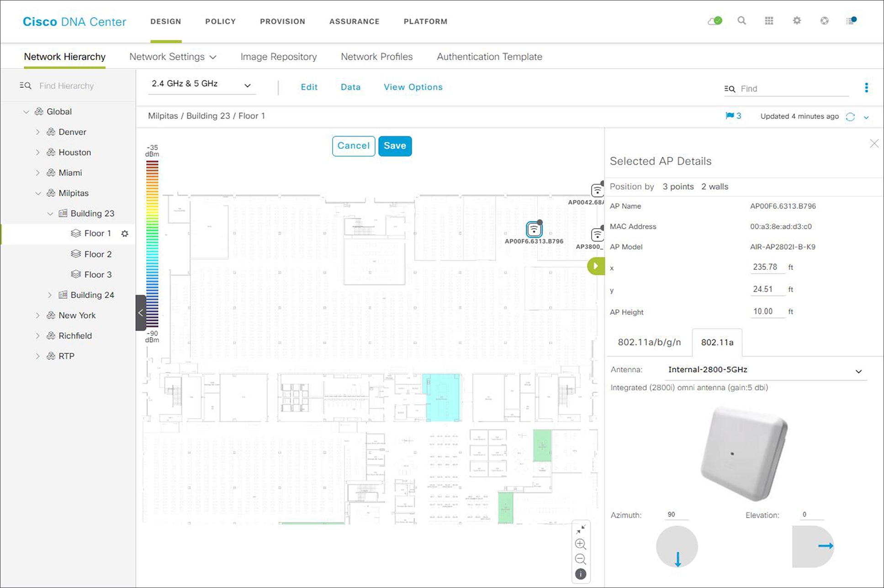Image resolution: width=884 pixels, height=588 pixels.
Task: Expand the RTP site node
Action: (x=38, y=356)
